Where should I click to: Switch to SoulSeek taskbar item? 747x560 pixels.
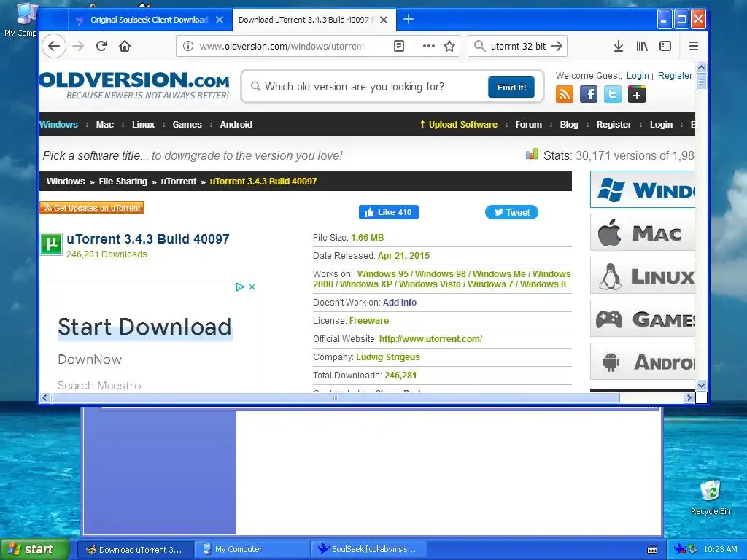point(369,550)
